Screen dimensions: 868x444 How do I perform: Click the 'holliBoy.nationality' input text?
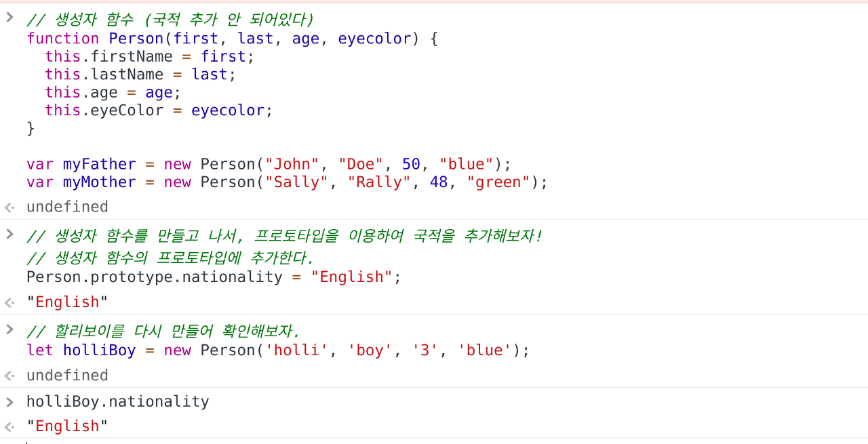(118, 401)
